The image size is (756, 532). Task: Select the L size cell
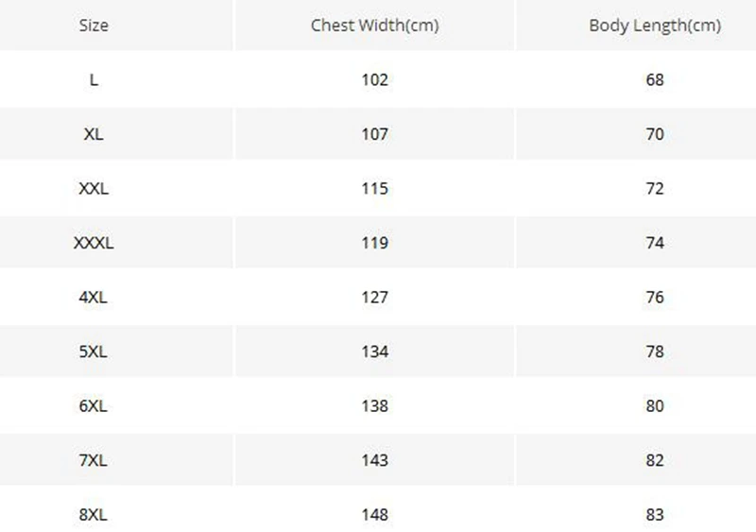point(94,80)
